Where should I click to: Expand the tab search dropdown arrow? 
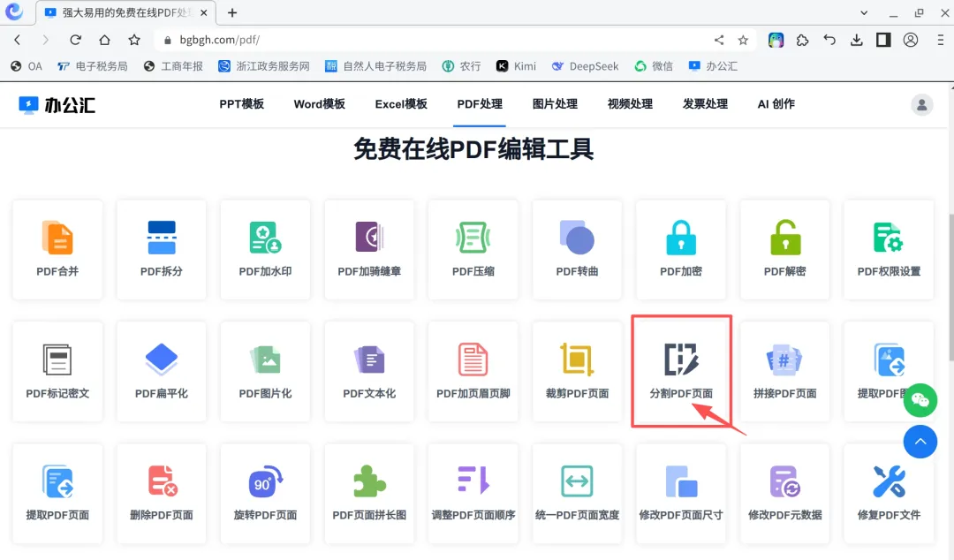click(x=864, y=12)
